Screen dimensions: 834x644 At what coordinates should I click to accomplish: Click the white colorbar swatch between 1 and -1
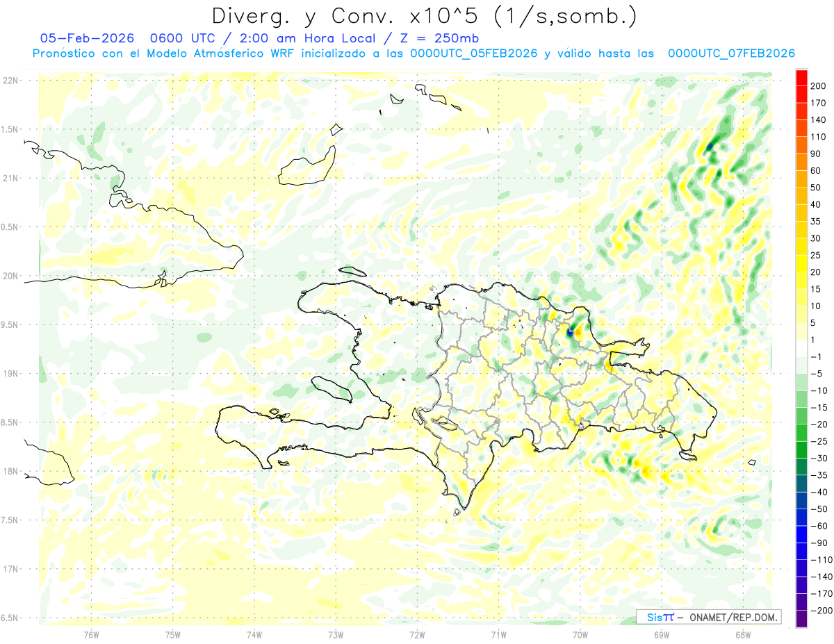pos(801,348)
